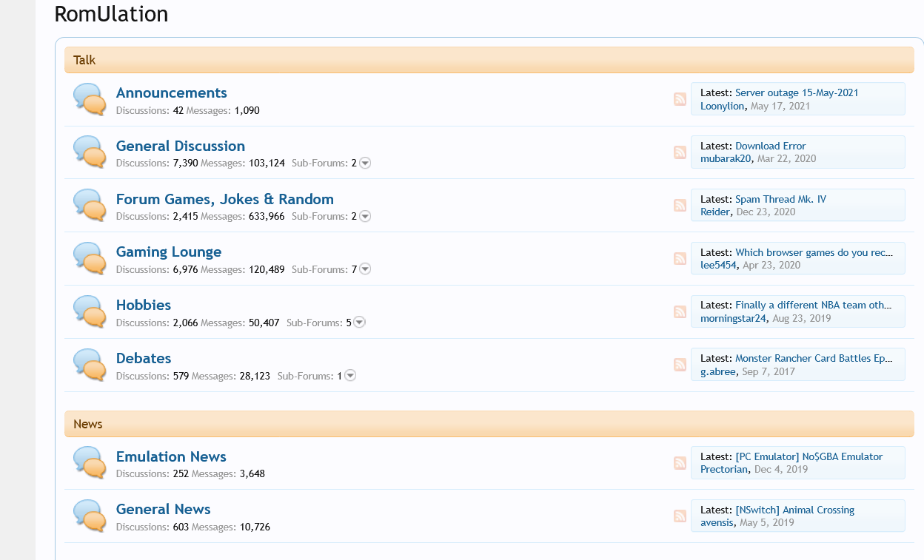Click the date May 17, 2021
Image resolution: width=924 pixels, height=560 pixels.
780,106
